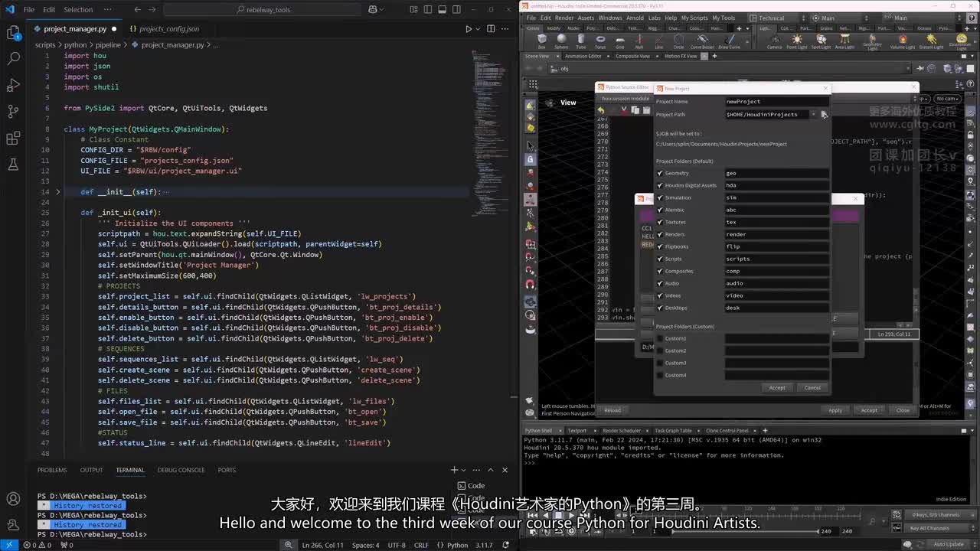Open the Manage gear in VS Code

[13, 526]
